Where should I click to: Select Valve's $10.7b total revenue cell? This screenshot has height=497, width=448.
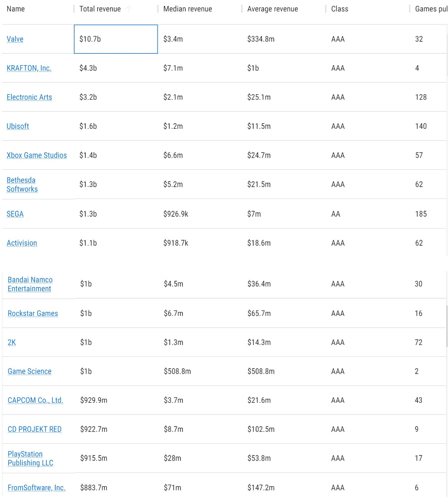tap(116, 39)
